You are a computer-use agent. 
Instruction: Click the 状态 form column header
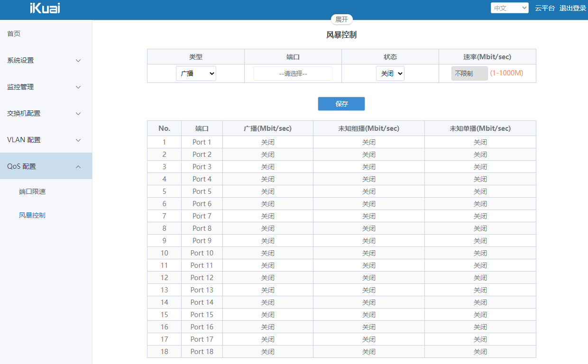390,57
